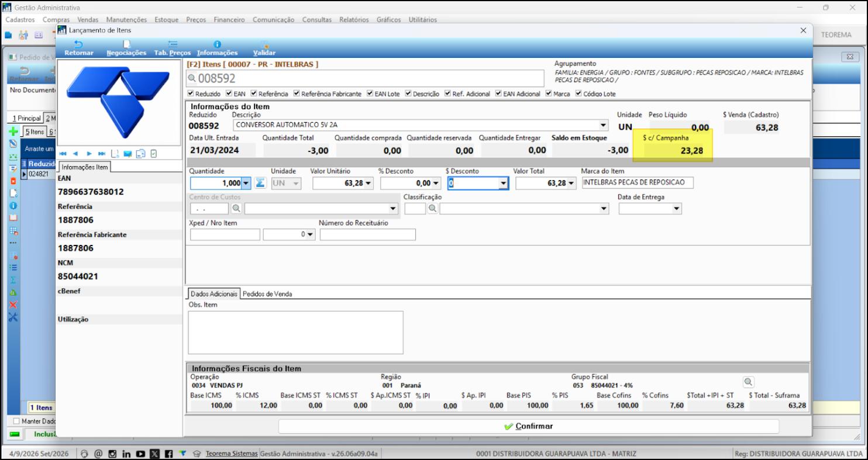
Task: Open the Teorema Sistemas link
Action: point(232,454)
